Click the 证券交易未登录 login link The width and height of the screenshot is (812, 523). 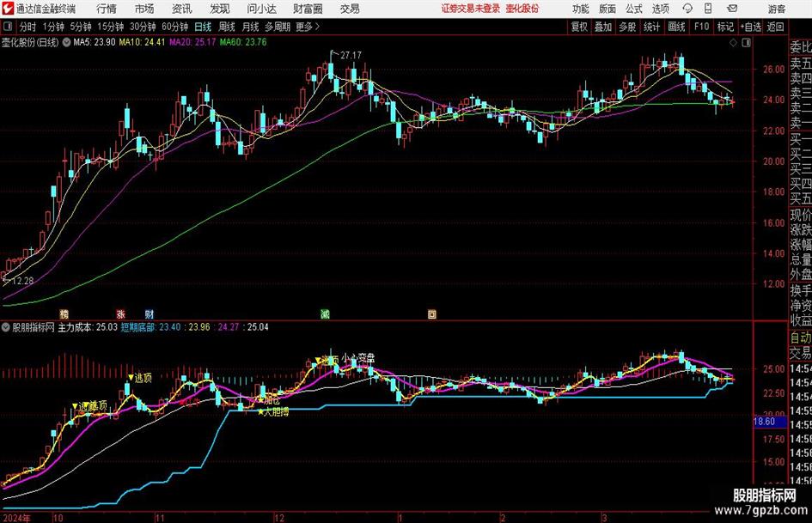click(x=471, y=9)
